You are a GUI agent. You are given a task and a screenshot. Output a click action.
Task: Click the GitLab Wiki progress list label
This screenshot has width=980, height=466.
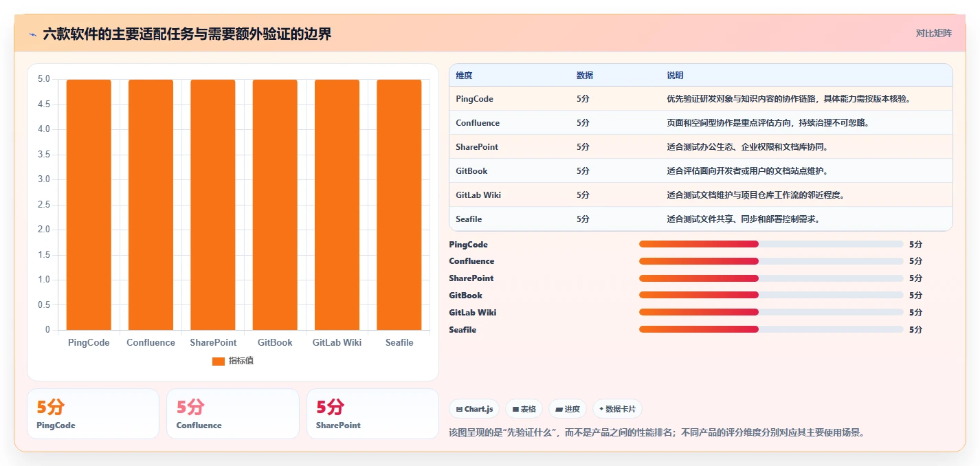pyautogui.click(x=473, y=313)
